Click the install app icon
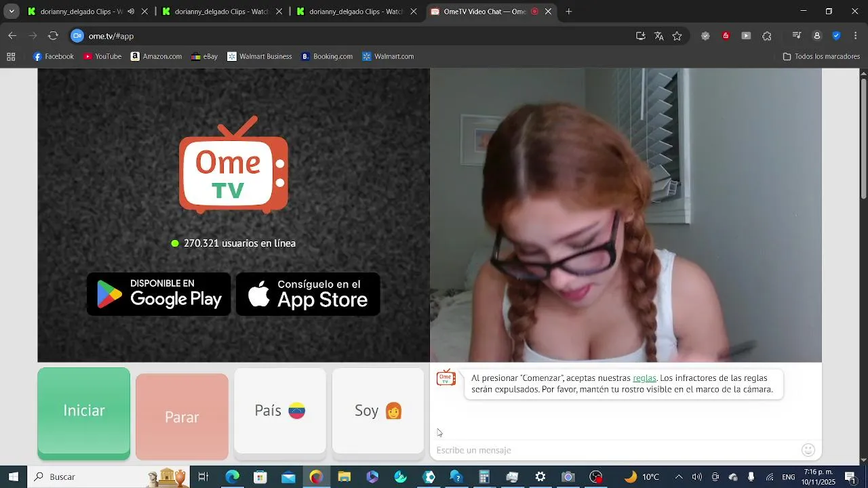868x488 pixels. [x=640, y=36]
